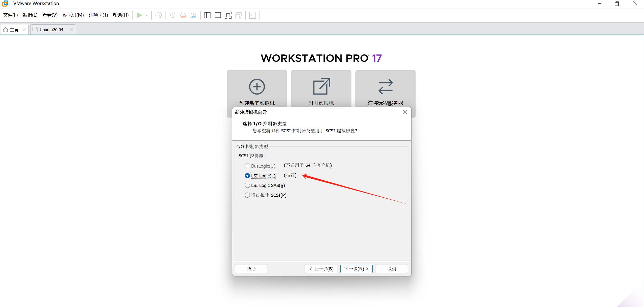Open the 帮助(H) menu
This screenshot has width=644, height=307.
click(121, 15)
